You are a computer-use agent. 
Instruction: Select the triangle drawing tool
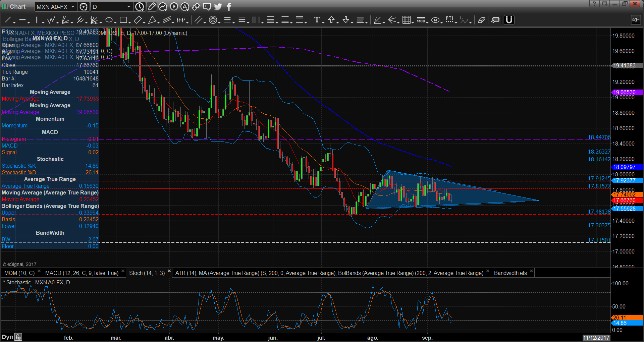152,20
